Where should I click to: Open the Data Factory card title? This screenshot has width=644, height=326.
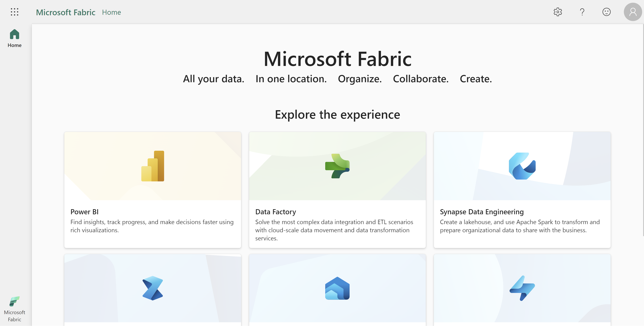275,212
